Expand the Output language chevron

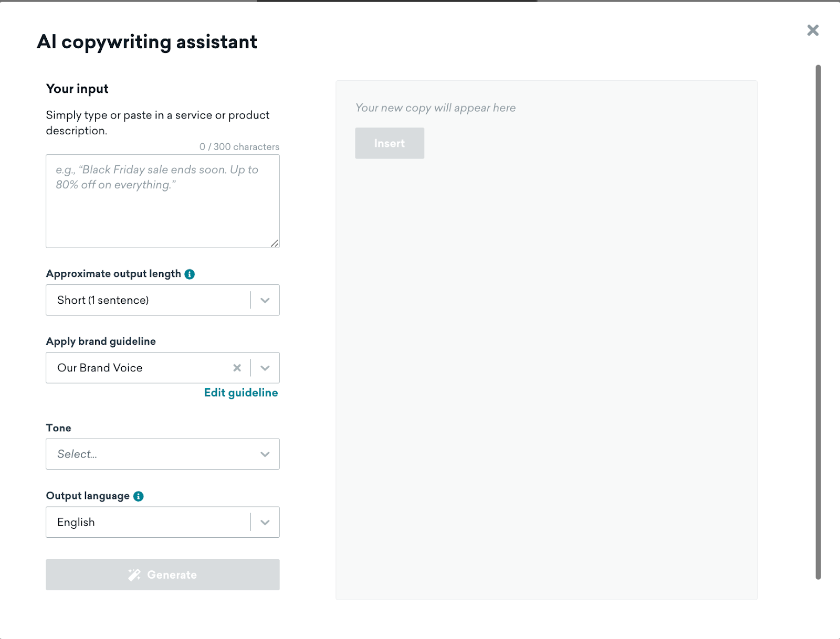[x=265, y=522]
